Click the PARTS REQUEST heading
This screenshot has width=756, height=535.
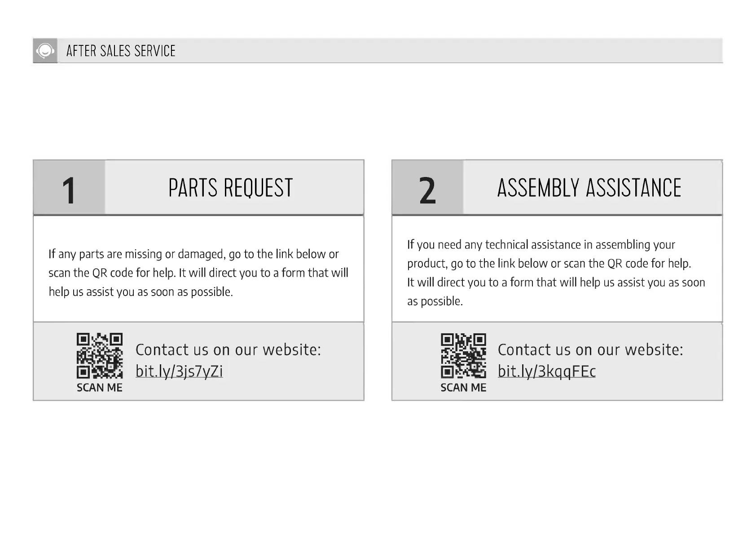(x=230, y=188)
